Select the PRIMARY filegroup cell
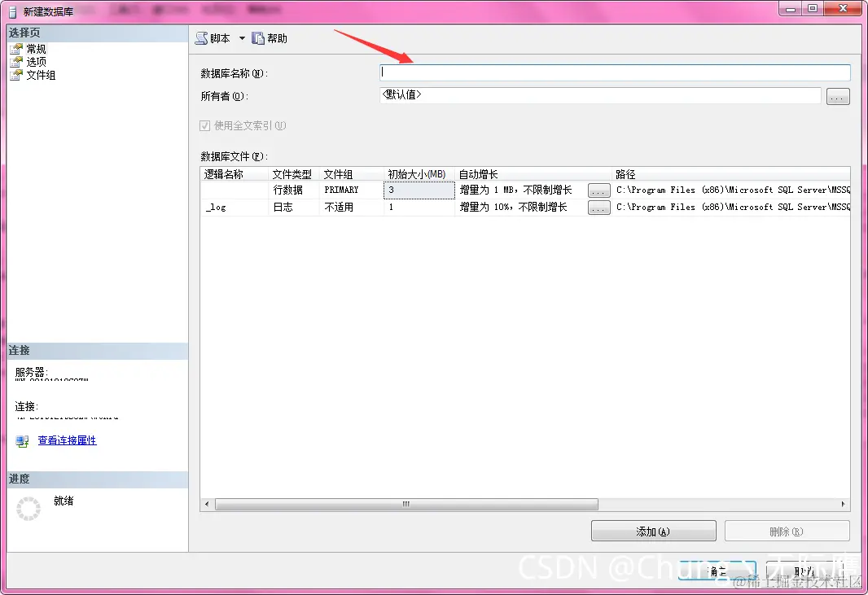This screenshot has width=868, height=595. (351, 190)
